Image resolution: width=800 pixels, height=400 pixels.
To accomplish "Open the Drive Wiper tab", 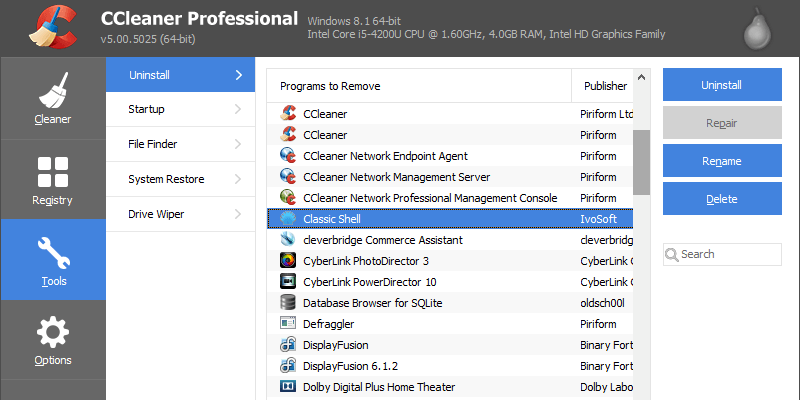I will coord(181,214).
